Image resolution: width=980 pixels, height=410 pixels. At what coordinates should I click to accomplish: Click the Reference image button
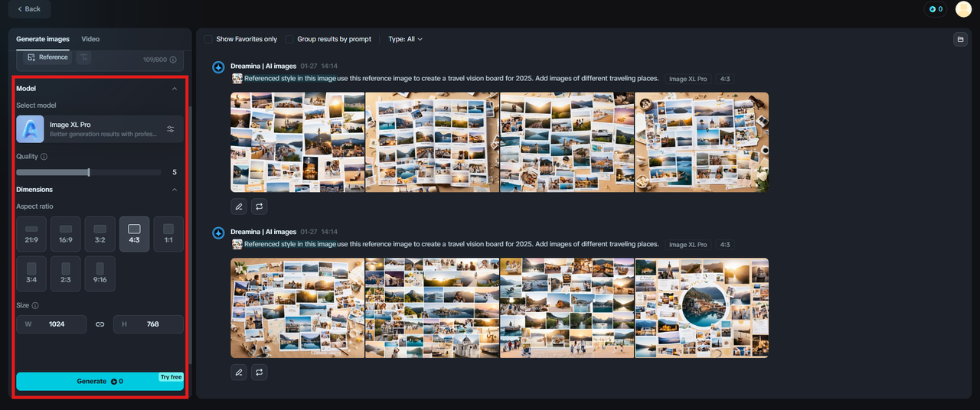pyautogui.click(x=47, y=57)
